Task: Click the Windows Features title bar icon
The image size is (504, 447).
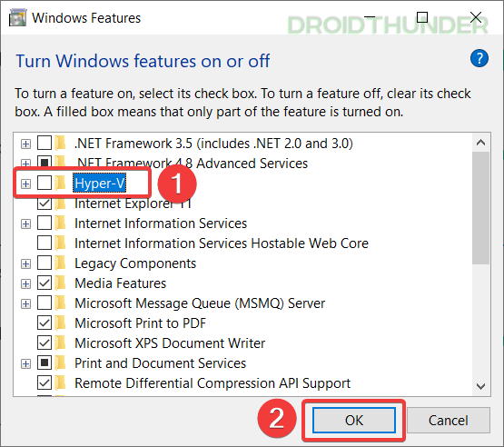Action: (x=17, y=18)
